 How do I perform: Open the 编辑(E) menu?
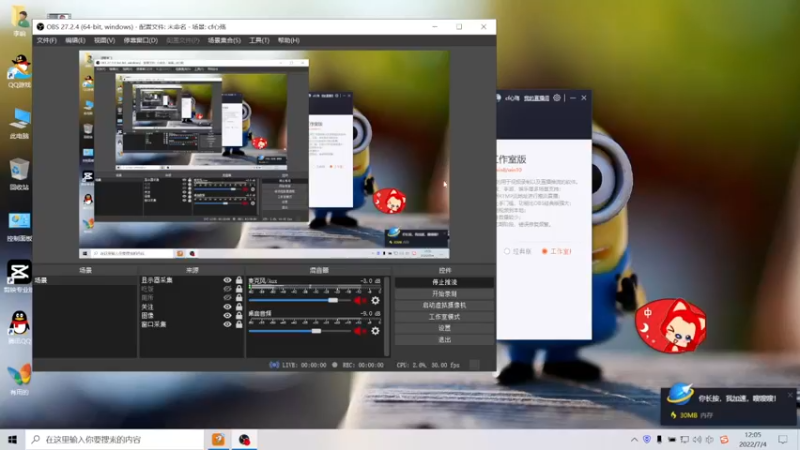click(75, 40)
